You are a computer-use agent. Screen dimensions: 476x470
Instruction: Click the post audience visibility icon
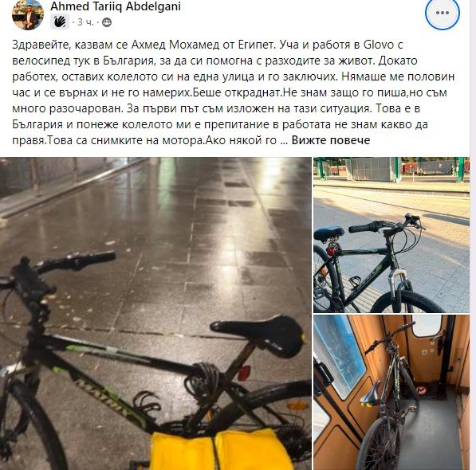coord(107,22)
